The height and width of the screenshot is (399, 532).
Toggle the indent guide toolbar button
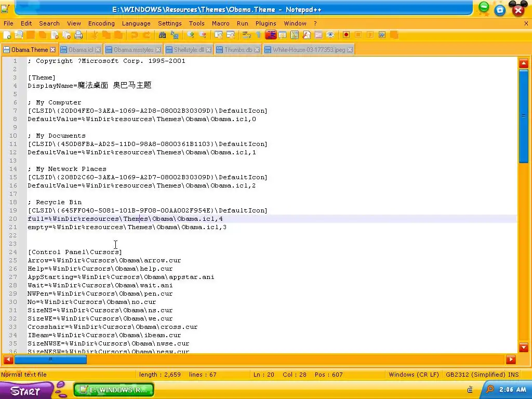(270, 35)
